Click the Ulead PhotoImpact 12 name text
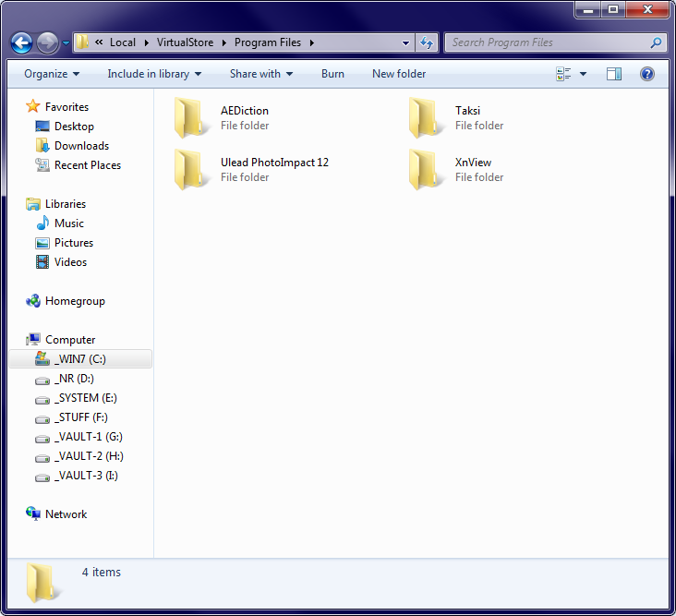The image size is (676, 616). [x=274, y=163]
